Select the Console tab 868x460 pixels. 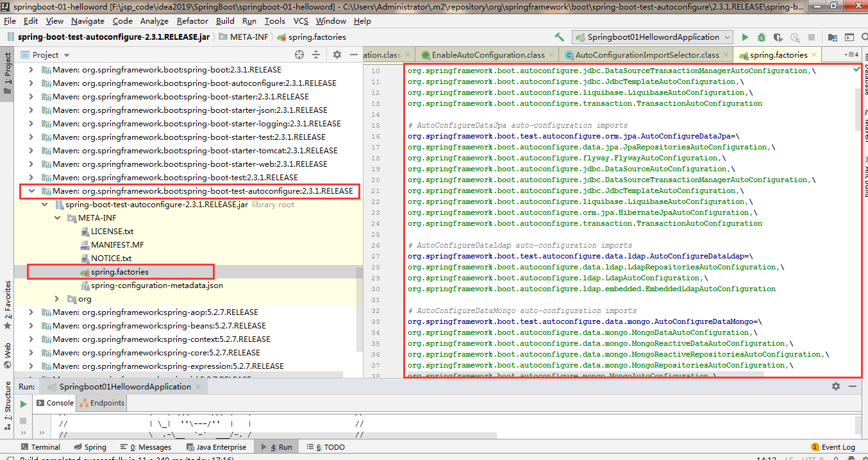click(54, 403)
